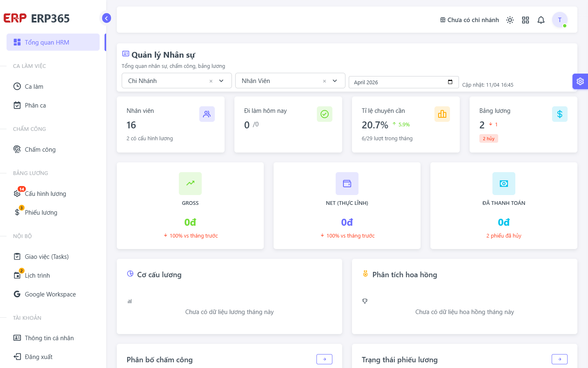The image size is (588, 368).
Task: Click the Chấm công fingerprint icon
Action: (x=17, y=149)
